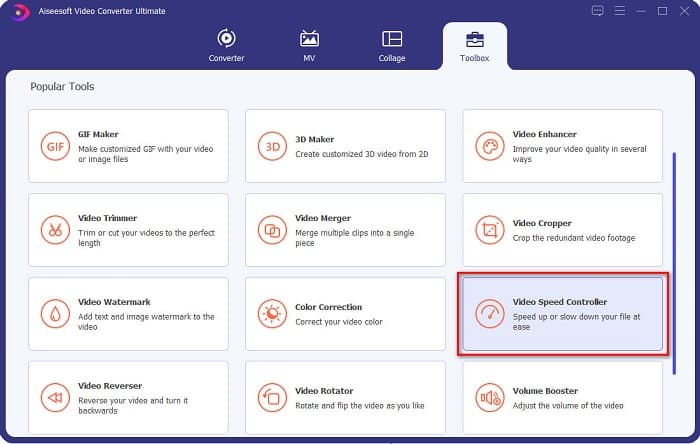Click the 3D Maker icon
Screen dimensions: 700x444
click(x=272, y=146)
